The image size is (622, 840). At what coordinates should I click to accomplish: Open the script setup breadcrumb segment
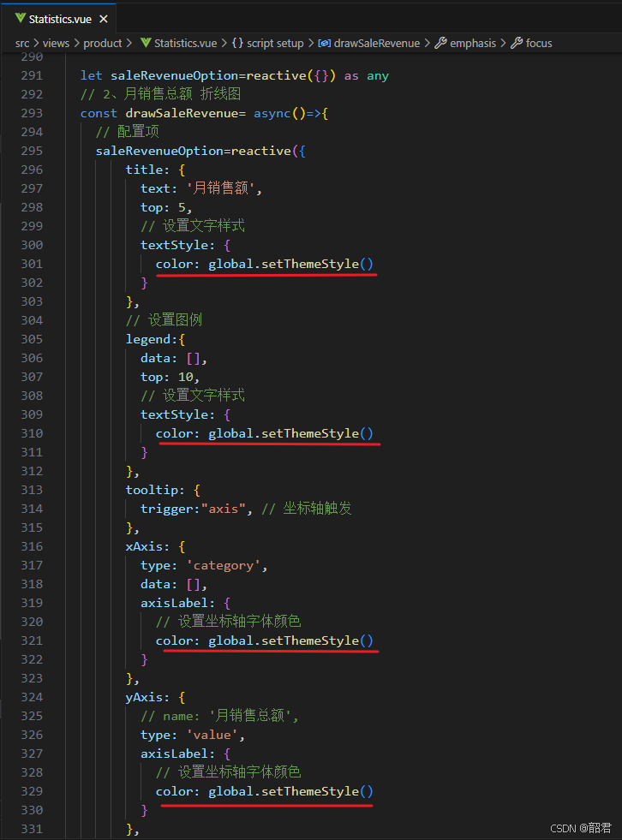[x=275, y=44]
